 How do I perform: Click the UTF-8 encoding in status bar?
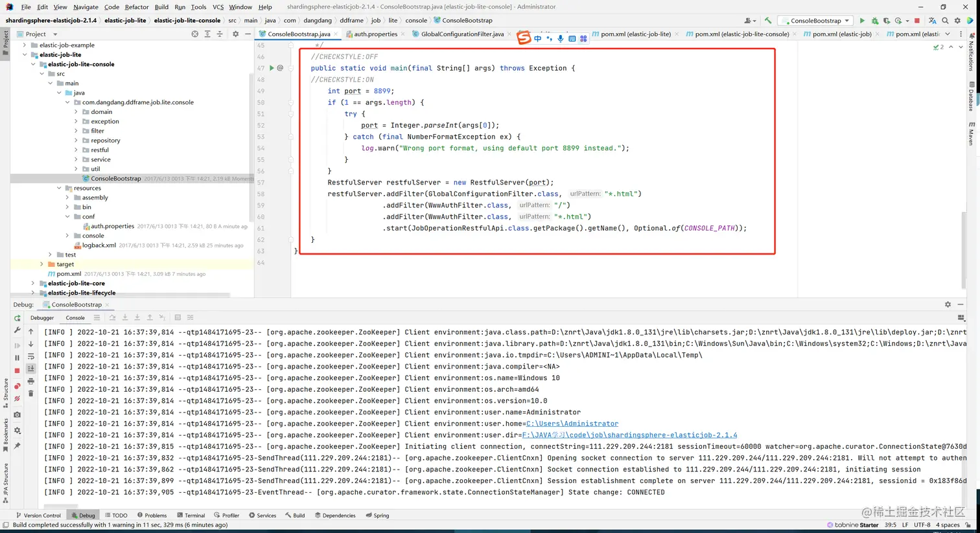pyautogui.click(x=922, y=525)
